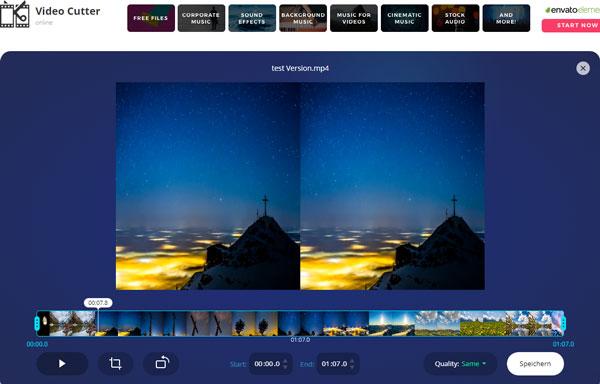Image resolution: width=600 pixels, height=384 pixels.
Task: Select the 00:07.8 playhead marker
Action: coord(98,303)
